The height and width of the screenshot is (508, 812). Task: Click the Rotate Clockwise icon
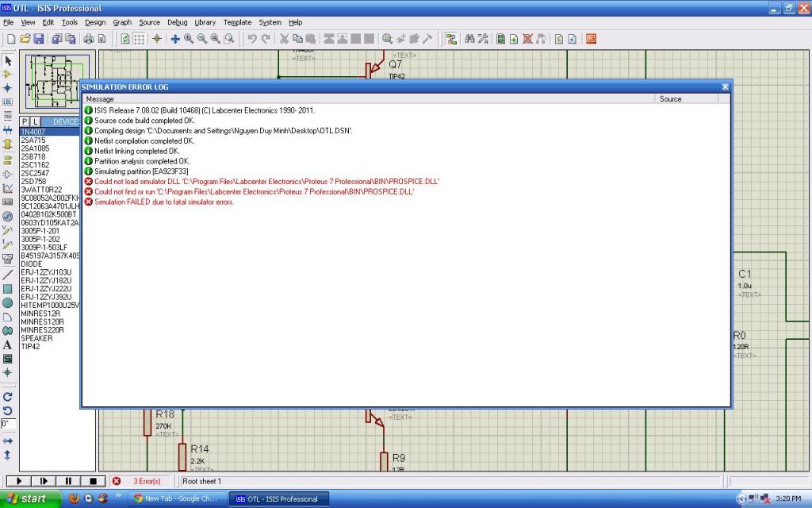coord(8,397)
